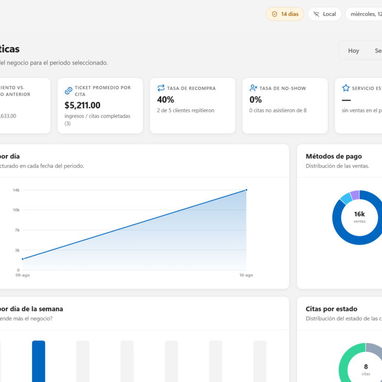The height and width of the screenshot is (382, 382).
Task: Click 'Distribución de las ventas.' subtitle
Action: pos(337,166)
